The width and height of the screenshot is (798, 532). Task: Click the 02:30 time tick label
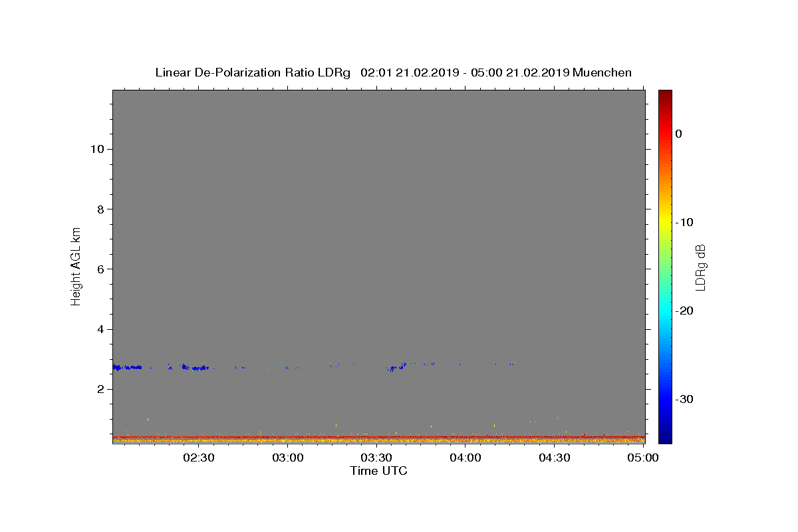click(x=199, y=458)
